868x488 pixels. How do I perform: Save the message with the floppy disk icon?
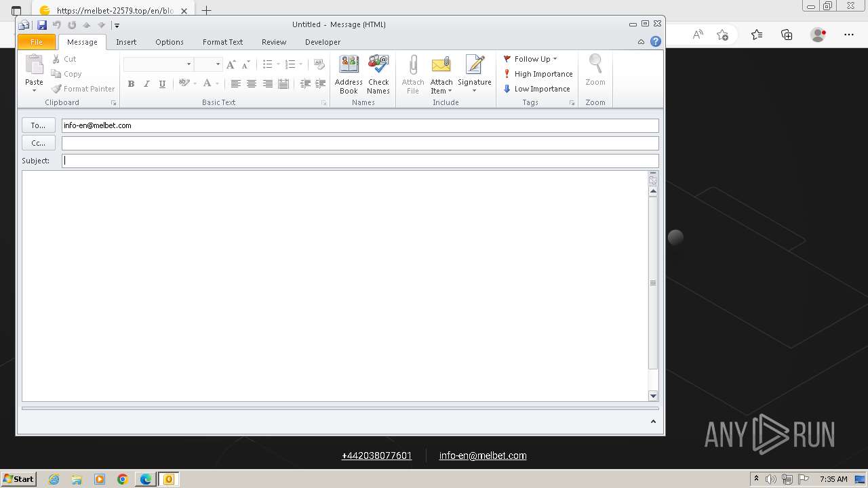click(x=42, y=25)
